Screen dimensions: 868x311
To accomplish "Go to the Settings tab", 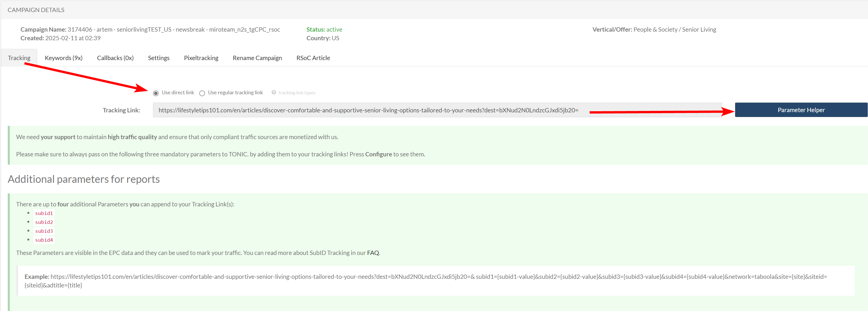I will pyautogui.click(x=159, y=58).
